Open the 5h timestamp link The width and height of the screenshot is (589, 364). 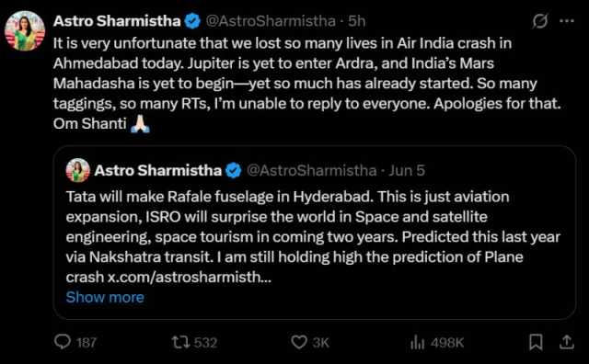pyautogui.click(x=356, y=21)
